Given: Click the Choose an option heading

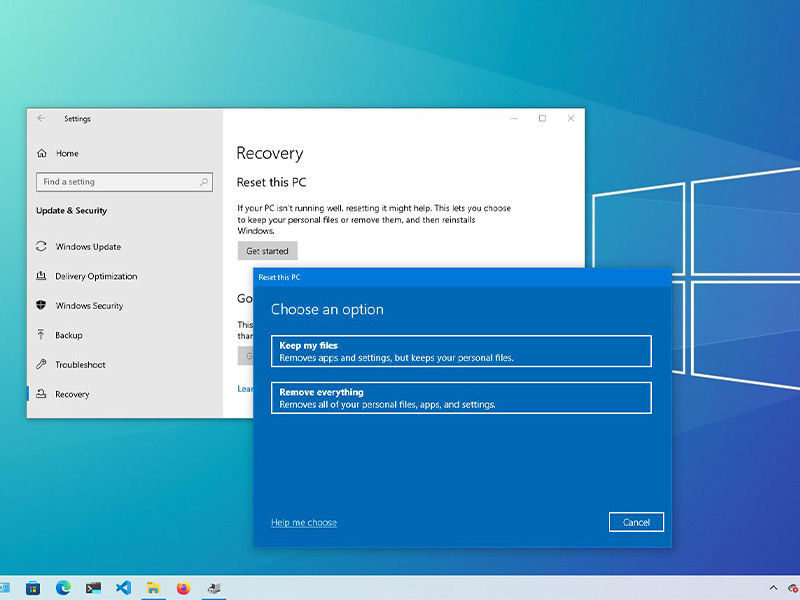Looking at the screenshot, I should [327, 309].
